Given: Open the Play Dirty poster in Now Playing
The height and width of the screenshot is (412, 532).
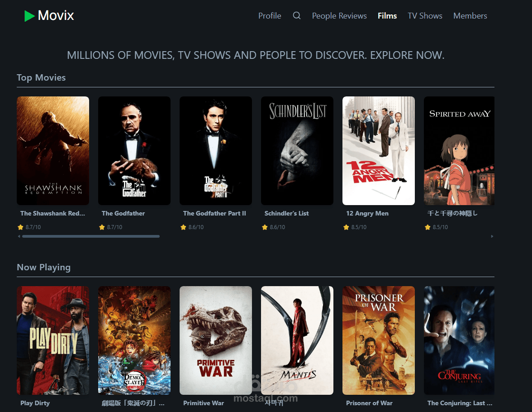Looking at the screenshot, I should (52, 340).
